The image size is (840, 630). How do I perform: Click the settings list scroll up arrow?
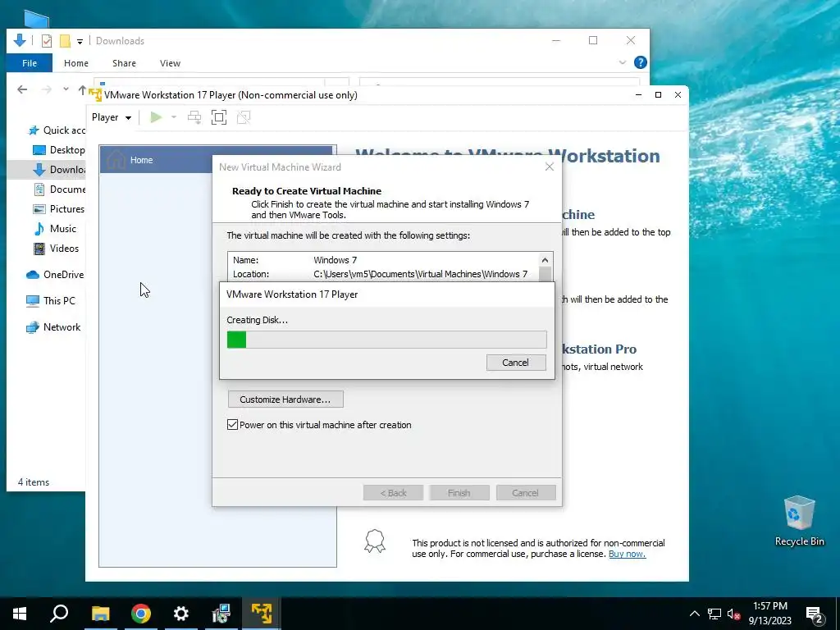point(545,260)
